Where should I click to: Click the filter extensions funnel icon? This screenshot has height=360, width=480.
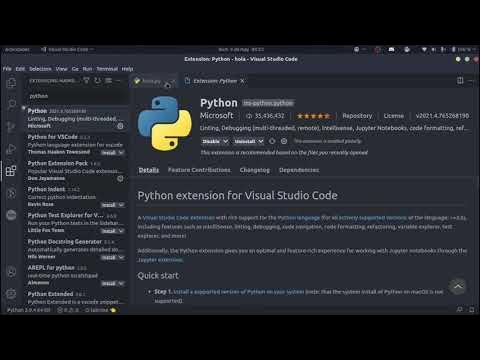click(x=86, y=80)
